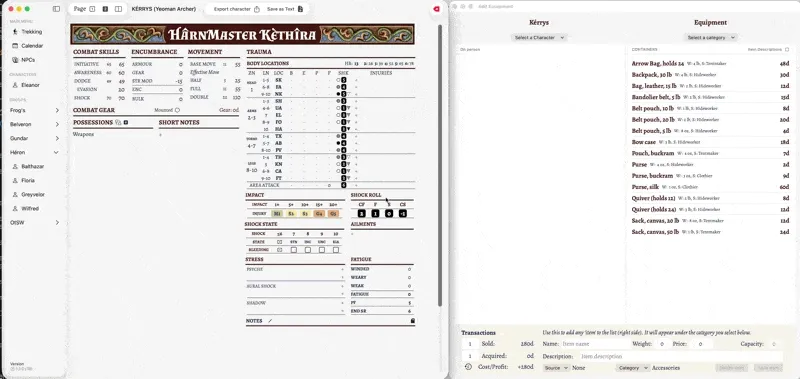Click the F shock roll die

pos(376,213)
